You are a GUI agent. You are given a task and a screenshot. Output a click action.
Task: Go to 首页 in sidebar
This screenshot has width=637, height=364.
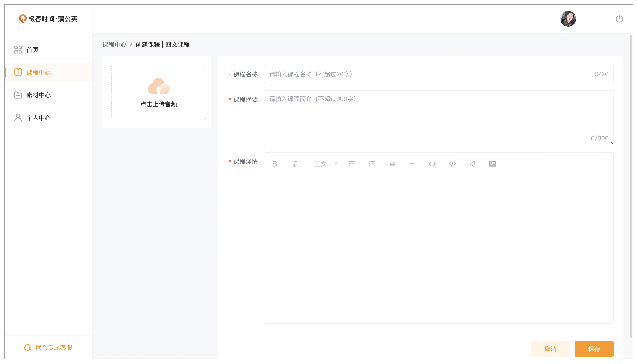33,50
